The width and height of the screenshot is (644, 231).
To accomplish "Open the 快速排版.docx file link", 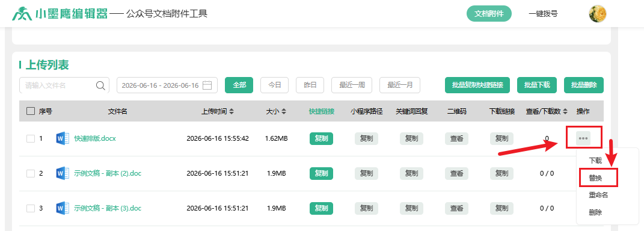I will 95,138.
